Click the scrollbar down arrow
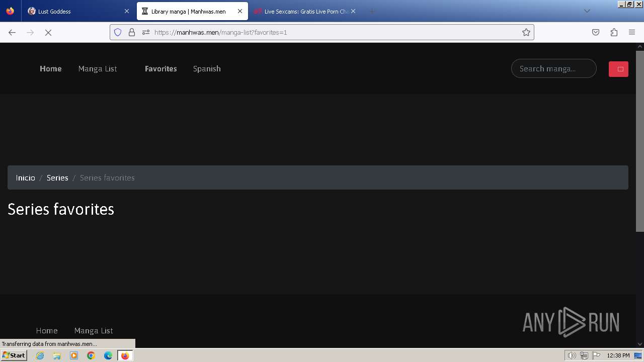Screen dimensions: 644x362 click(640, 344)
